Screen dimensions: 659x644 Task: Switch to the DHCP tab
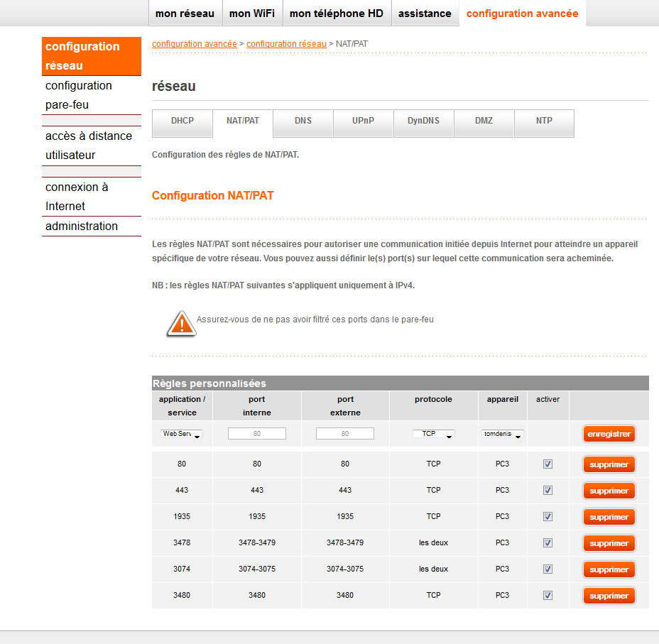tap(182, 121)
